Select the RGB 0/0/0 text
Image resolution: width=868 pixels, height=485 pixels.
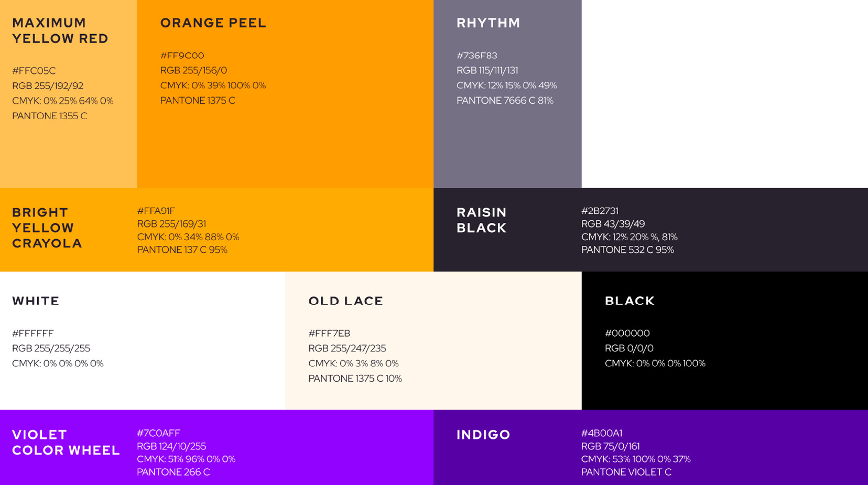point(629,348)
